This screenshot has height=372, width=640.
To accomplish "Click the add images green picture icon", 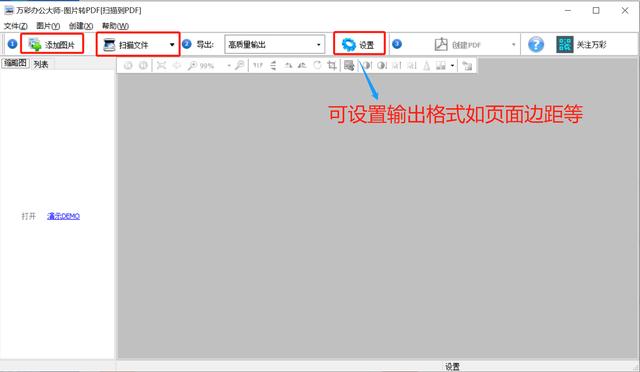I will pos(35,44).
